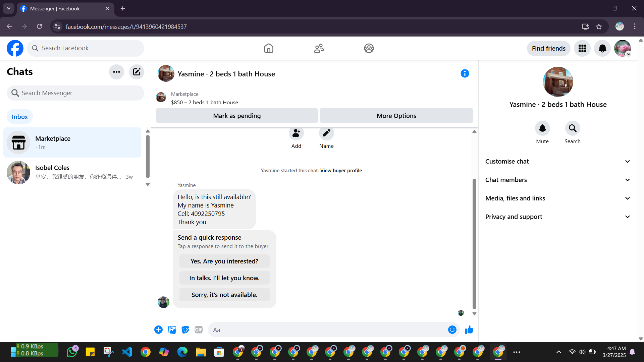Choose a GIF to send
The image size is (644, 362).
click(x=199, y=330)
